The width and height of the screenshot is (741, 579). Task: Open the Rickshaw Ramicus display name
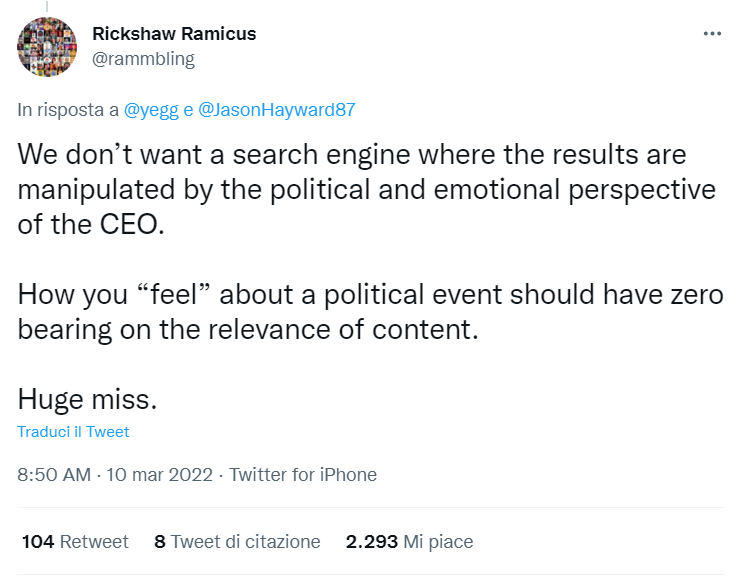[174, 34]
